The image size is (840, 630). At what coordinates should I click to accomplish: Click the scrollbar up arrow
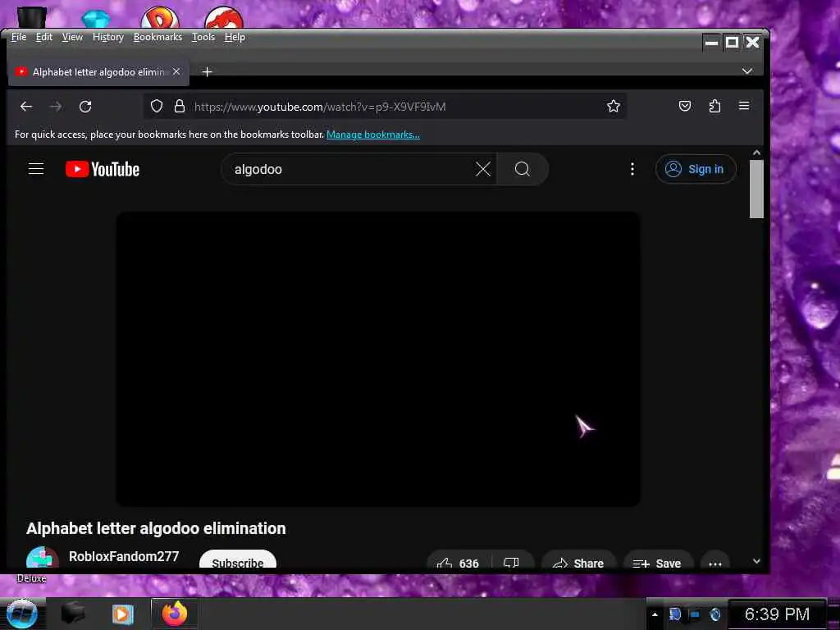(x=756, y=153)
